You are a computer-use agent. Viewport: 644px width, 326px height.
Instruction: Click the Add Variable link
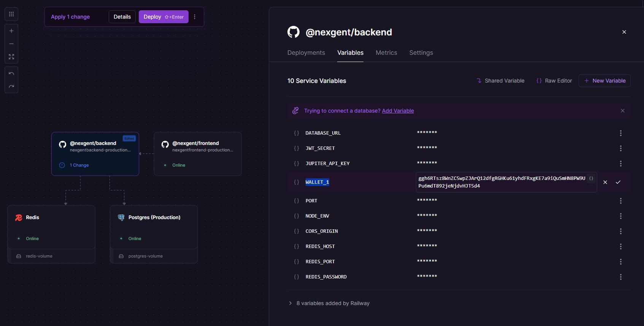click(398, 111)
